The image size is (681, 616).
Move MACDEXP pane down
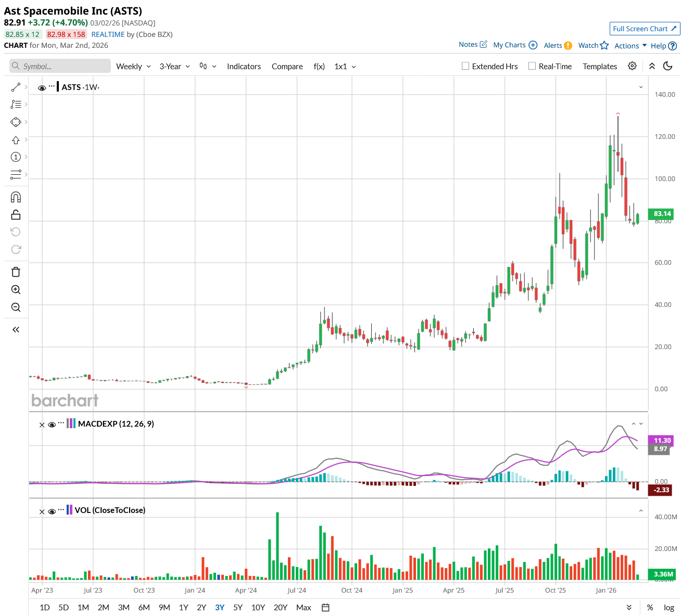tap(641, 424)
